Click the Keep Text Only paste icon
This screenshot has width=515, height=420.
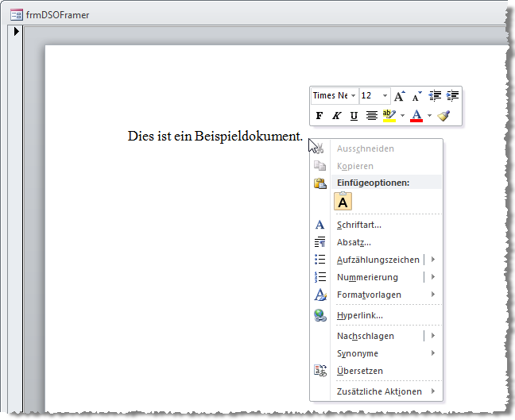tap(343, 202)
